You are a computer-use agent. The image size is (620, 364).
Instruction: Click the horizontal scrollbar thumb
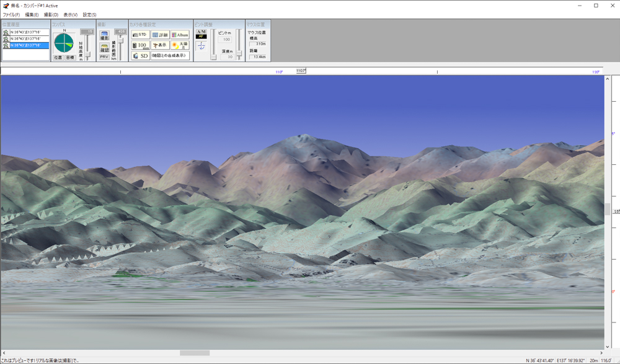coord(195,353)
